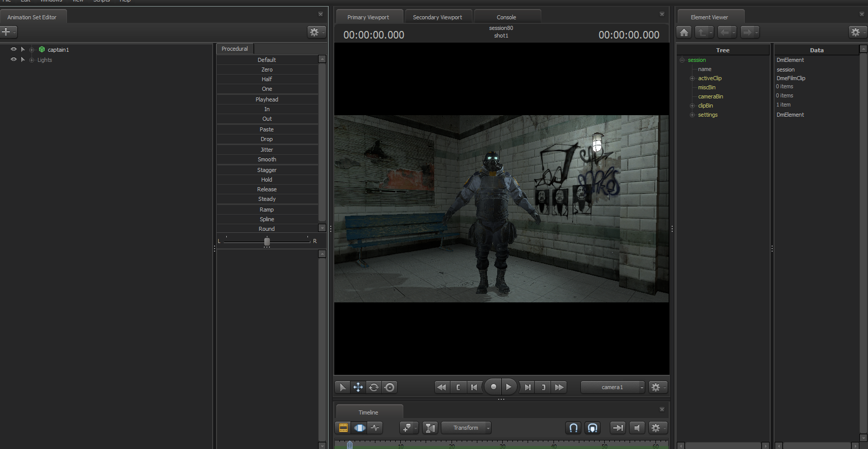Open the clip editor filmstrip mode
The image size is (868, 449).
343,428
